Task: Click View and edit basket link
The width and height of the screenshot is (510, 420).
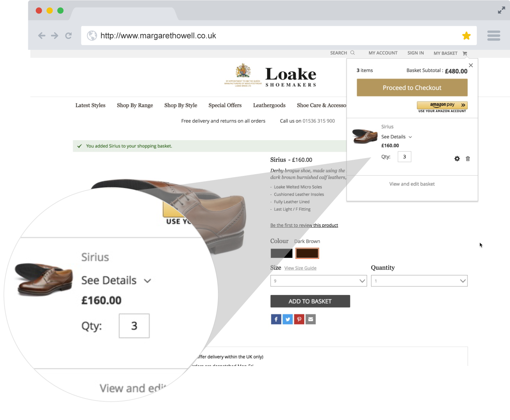Action: tap(412, 184)
